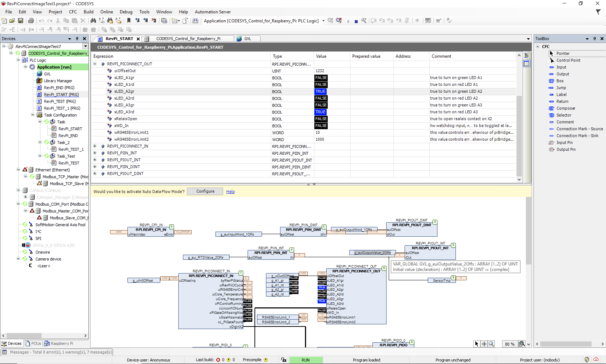Click the wrench and hammer tools icon
The image size is (606, 364).
pyautogui.click(x=364, y=21)
